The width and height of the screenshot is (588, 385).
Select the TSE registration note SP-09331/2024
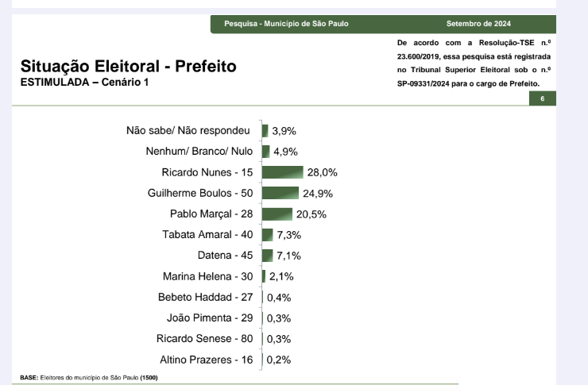click(x=474, y=64)
